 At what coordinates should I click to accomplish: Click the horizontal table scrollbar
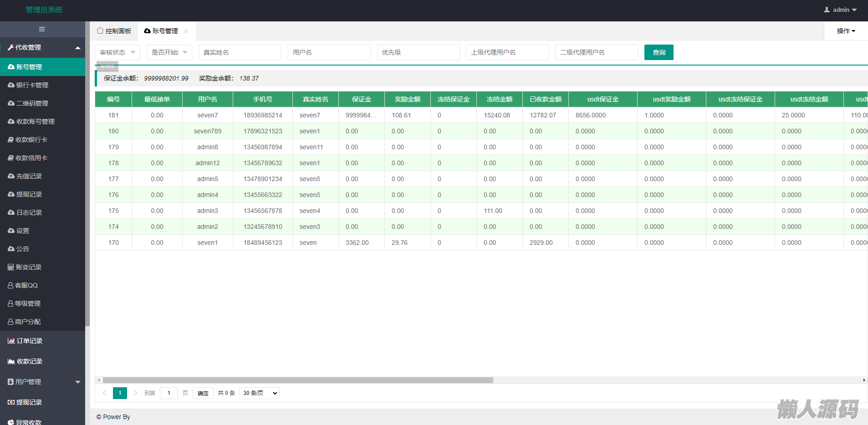(x=298, y=380)
